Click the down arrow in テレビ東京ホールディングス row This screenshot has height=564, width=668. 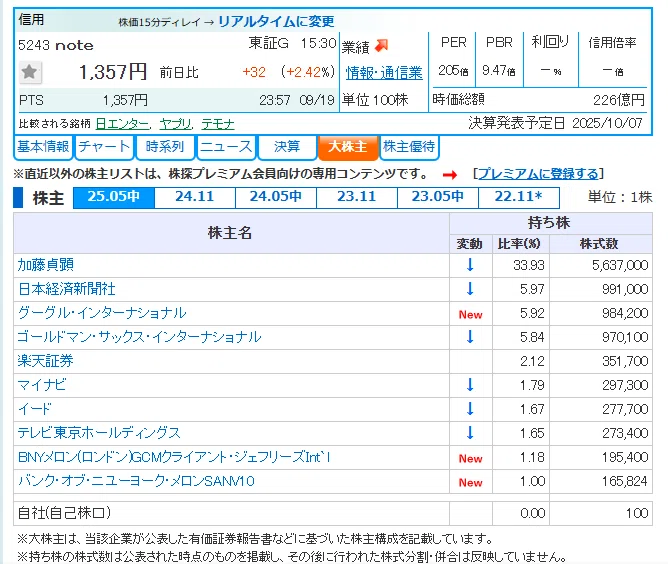point(470,432)
